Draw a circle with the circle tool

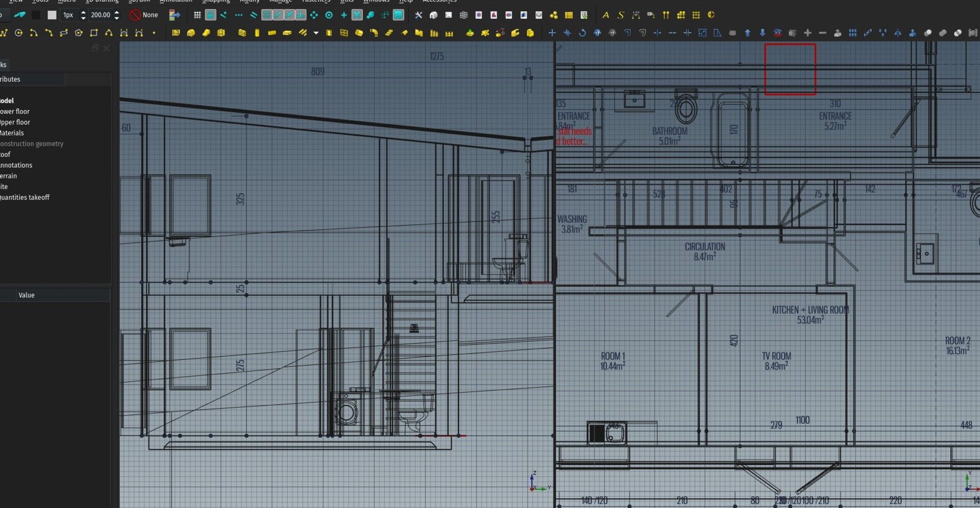pos(19,33)
